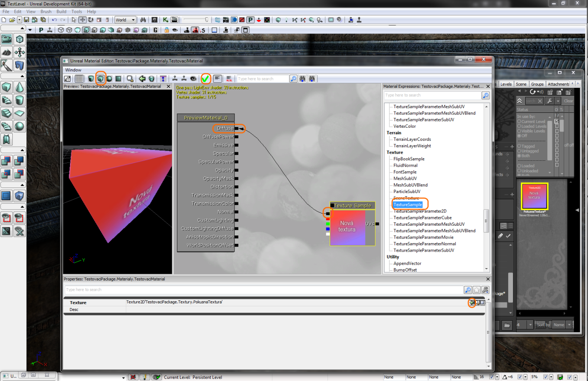
Task: Select terrain editing mode mountain icon
Action: coord(7,53)
